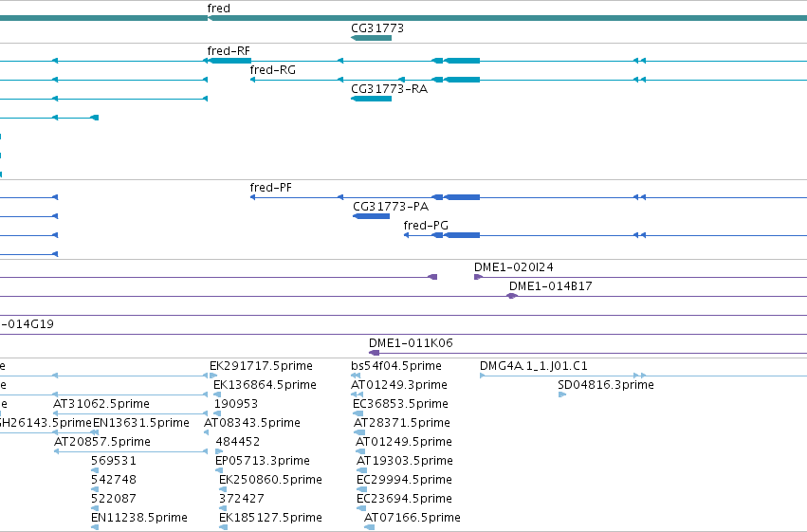Viewport: 807px width, 532px height.
Task: Select the fred gene label
Action: coord(219,9)
